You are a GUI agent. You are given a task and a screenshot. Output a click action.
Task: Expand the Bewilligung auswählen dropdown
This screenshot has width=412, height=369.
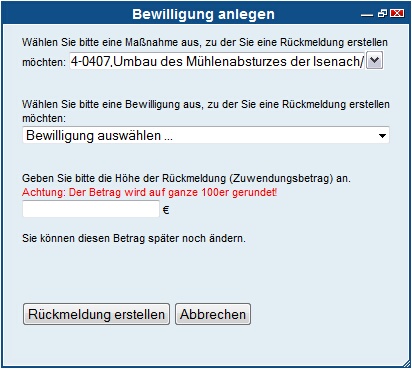click(206, 135)
